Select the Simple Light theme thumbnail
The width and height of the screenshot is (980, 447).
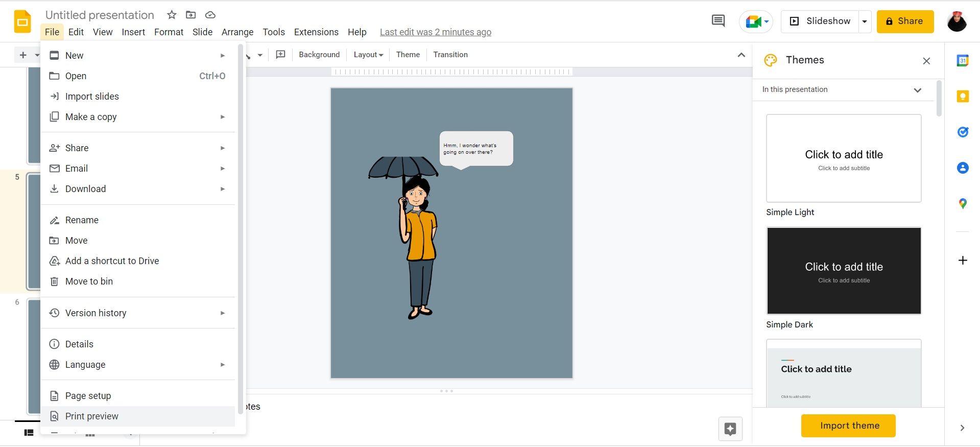[x=844, y=158]
